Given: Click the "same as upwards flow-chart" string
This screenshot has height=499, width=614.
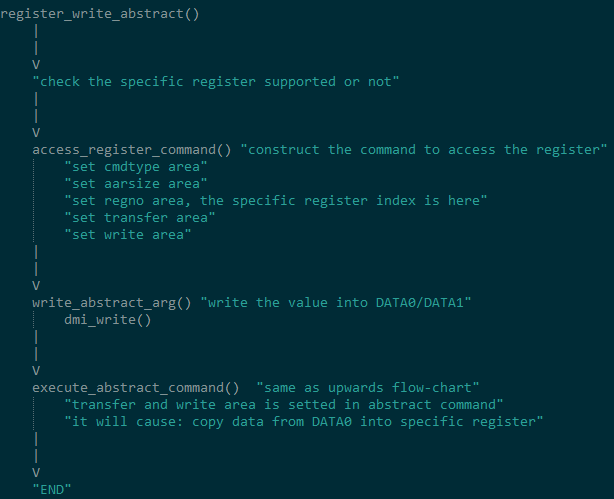Looking at the screenshot, I should click(x=369, y=387).
